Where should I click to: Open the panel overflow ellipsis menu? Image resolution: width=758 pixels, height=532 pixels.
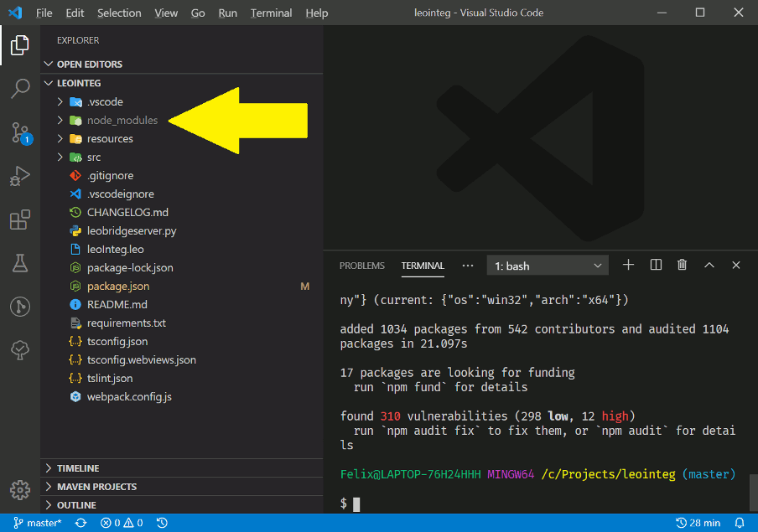click(468, 266)
